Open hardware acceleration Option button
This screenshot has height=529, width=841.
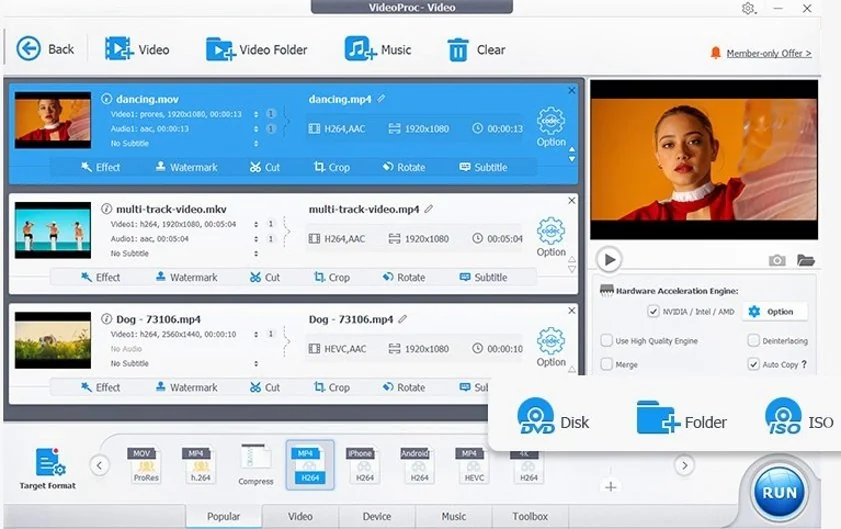click(774, 311)
